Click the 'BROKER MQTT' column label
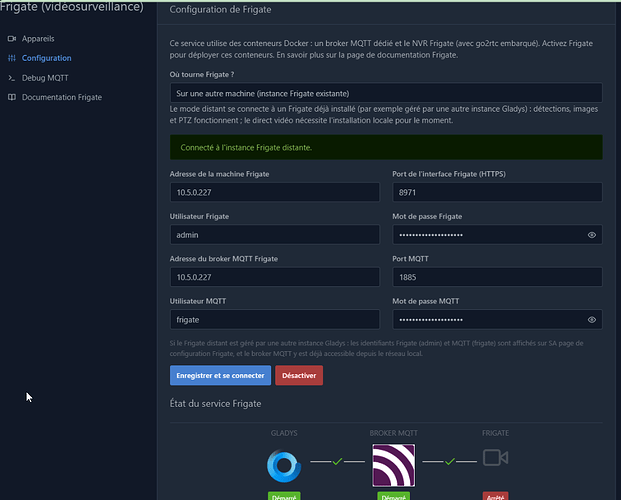 394,433
